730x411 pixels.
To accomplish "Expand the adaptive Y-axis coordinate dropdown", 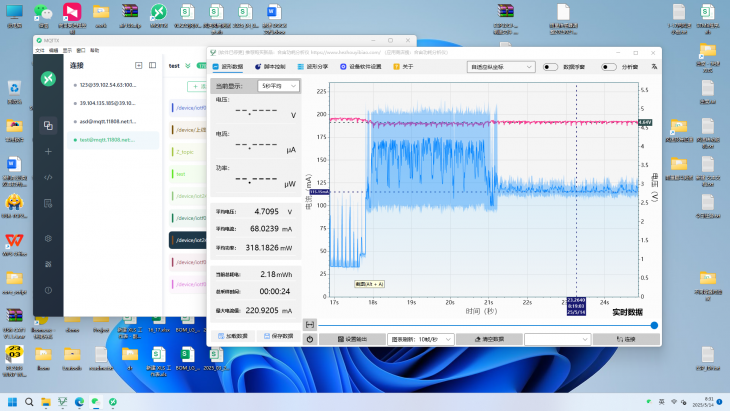I will [x=501, y=67].
